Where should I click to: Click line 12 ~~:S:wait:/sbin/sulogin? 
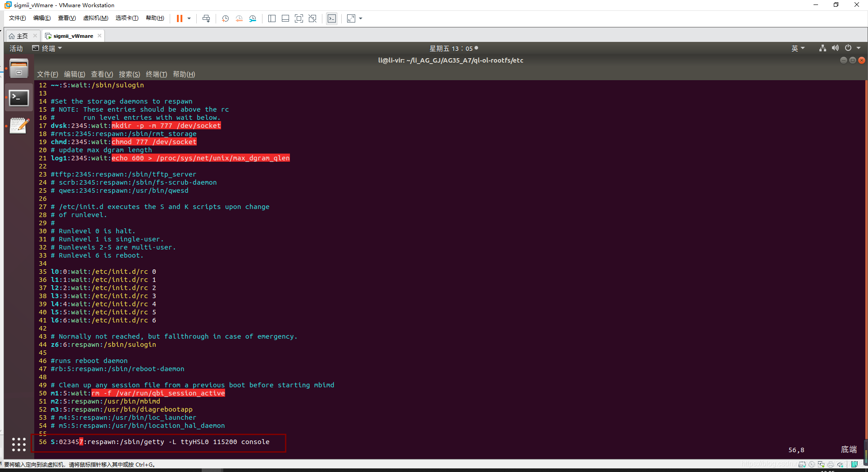(x=97, y=85)
